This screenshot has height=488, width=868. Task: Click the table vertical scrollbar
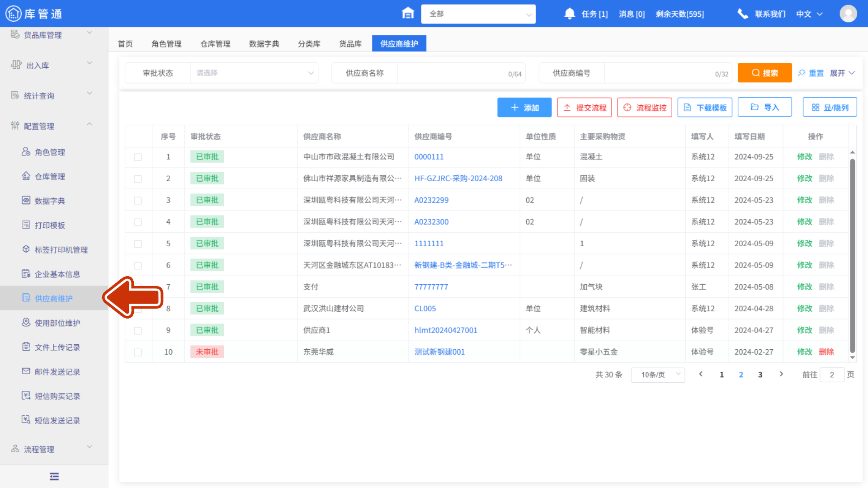coord(852,255)
